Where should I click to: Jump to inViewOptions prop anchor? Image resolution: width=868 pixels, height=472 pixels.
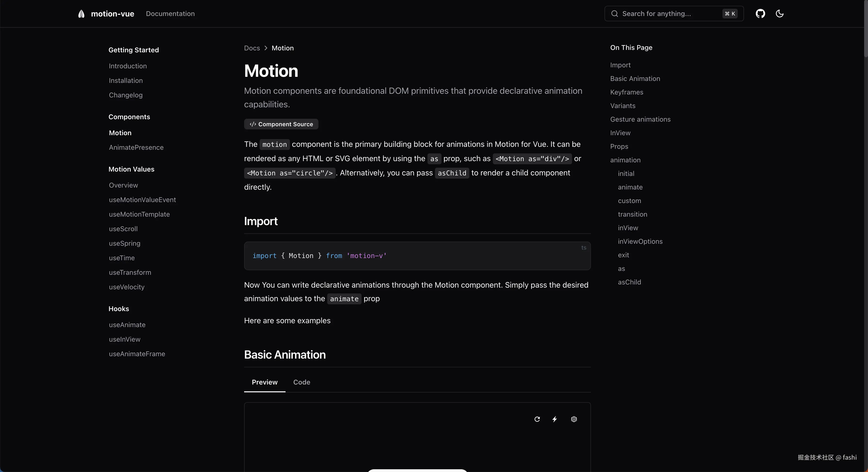click(x=640, y=241)
